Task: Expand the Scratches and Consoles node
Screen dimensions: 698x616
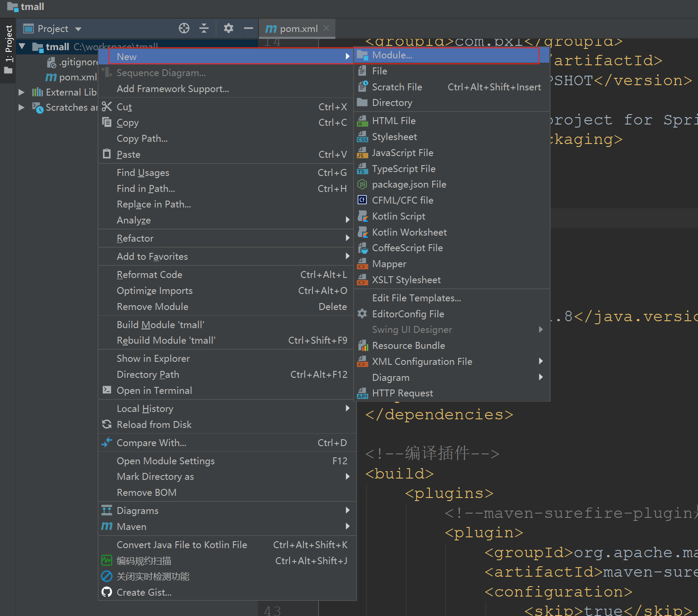Action: click(22, 107)
